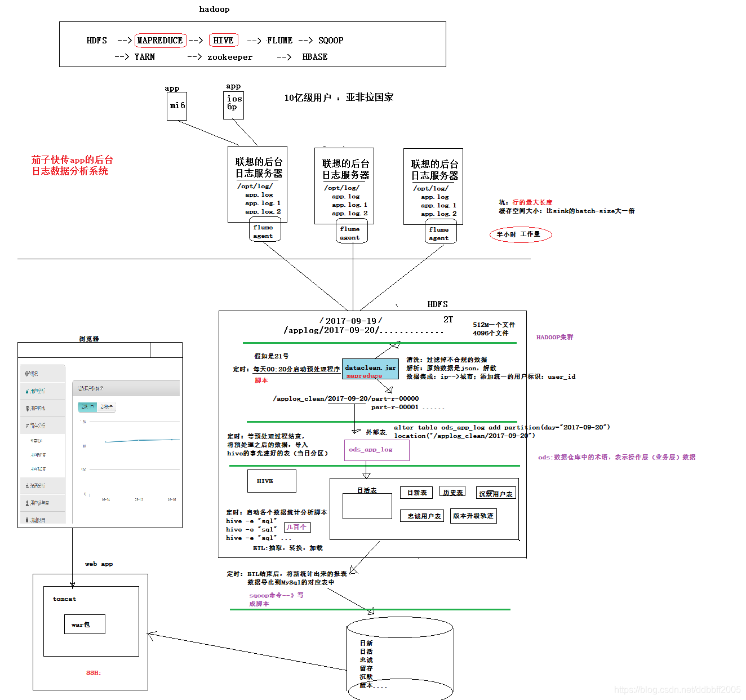Click the 假如是21号 text
The width and height of the screenshot is (746, 700).
pos(272,356)
